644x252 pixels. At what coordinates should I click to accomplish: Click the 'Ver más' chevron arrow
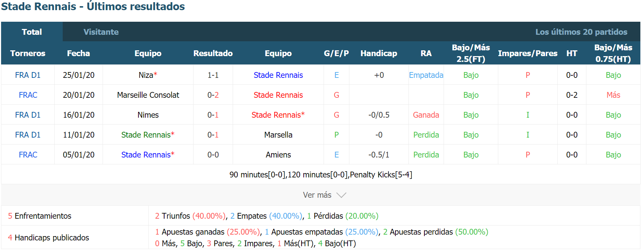pos(341,195)
